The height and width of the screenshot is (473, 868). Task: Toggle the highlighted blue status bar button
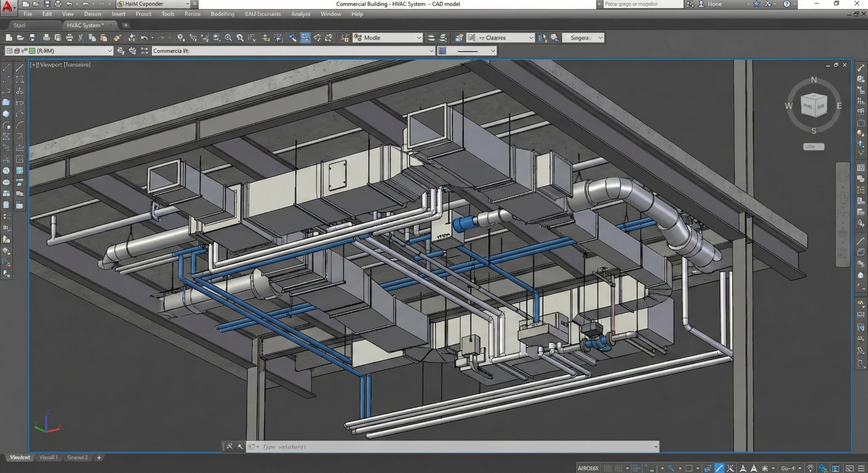[719, 468]
